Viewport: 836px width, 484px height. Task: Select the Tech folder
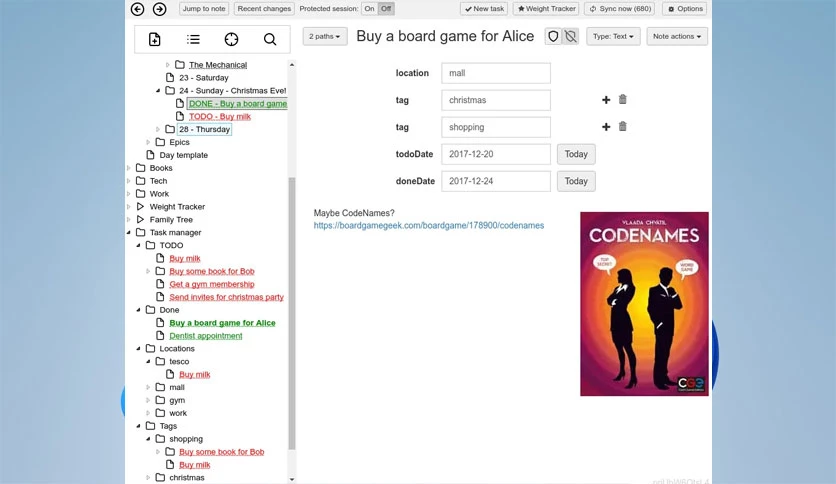158,181
